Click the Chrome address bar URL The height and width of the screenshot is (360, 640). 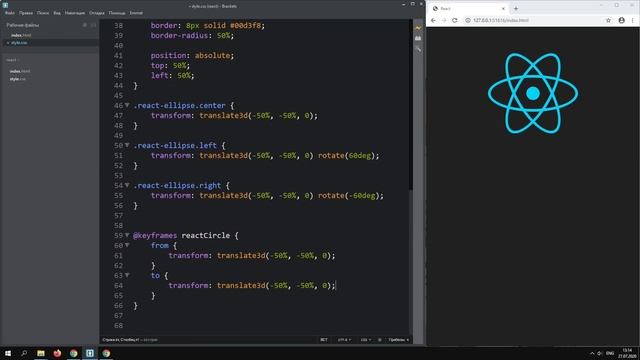(x=501, y=20)
